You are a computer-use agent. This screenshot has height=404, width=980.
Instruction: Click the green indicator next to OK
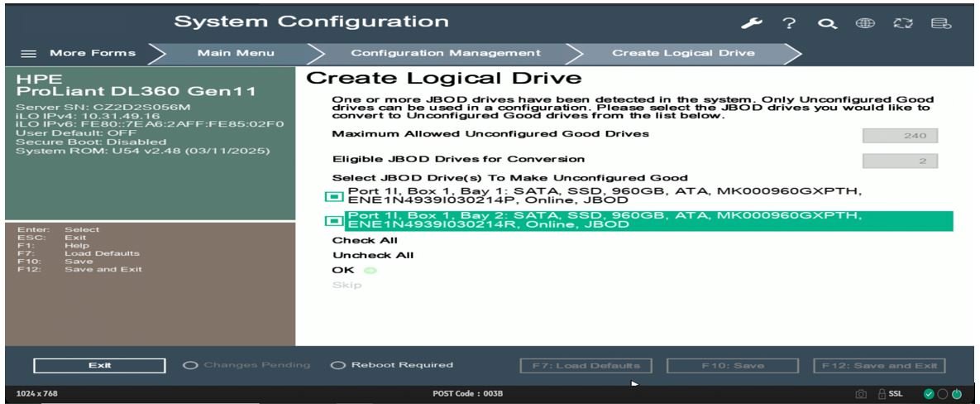[x=369, y=270]
